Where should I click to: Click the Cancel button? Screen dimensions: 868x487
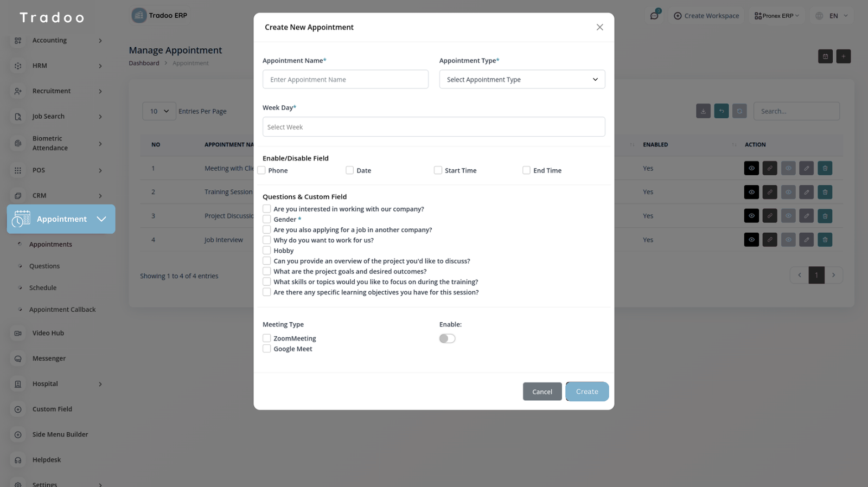[542, 392]
